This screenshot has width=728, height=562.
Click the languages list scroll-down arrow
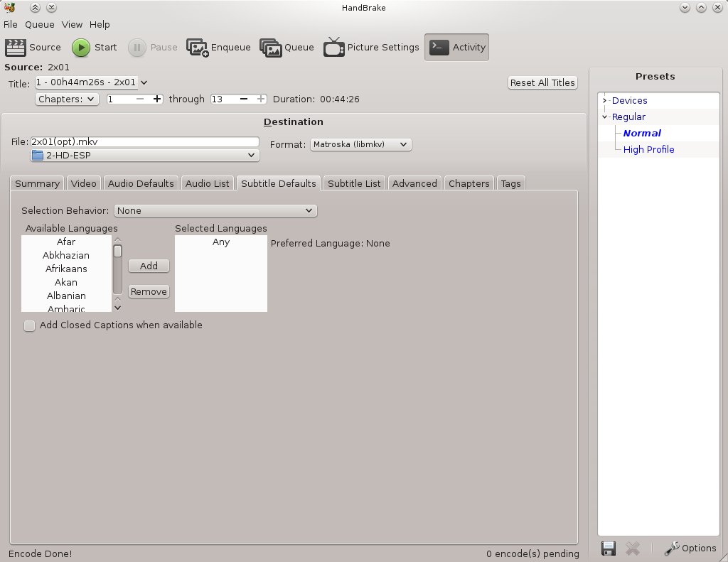(117, 308)
